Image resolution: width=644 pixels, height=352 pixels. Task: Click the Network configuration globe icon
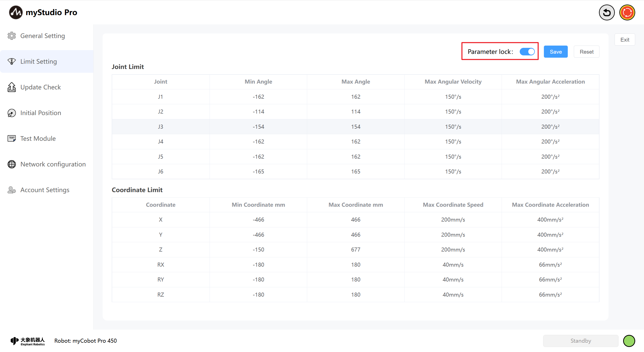tap(12, 164)
